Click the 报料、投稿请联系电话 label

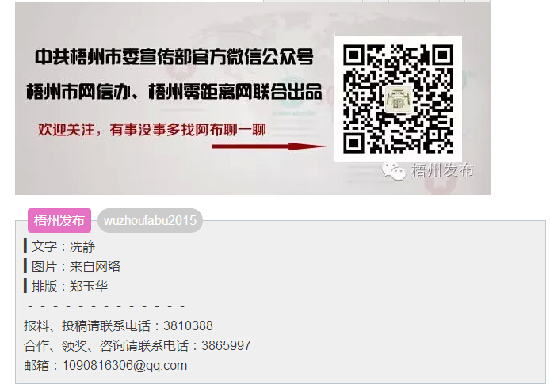pos(87,325)
